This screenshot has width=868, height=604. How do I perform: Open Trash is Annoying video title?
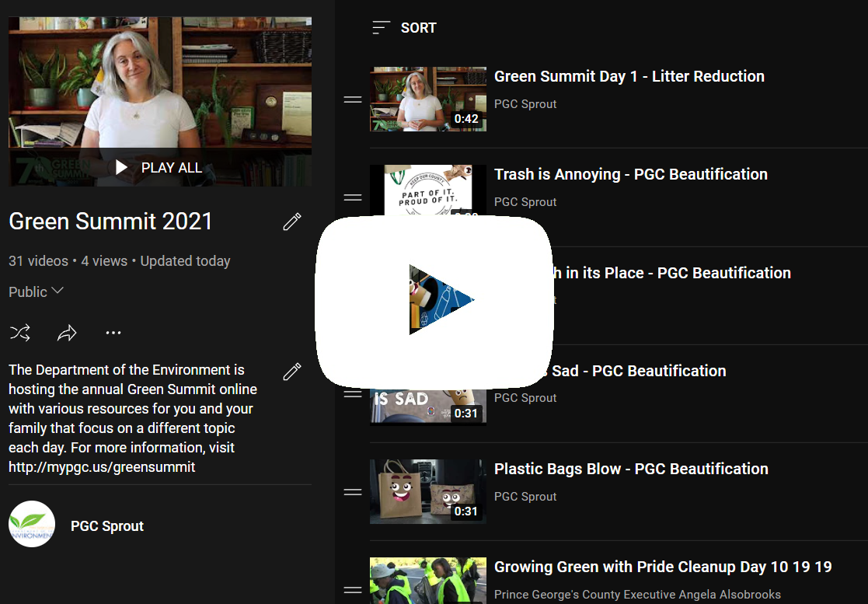[630, 174]
